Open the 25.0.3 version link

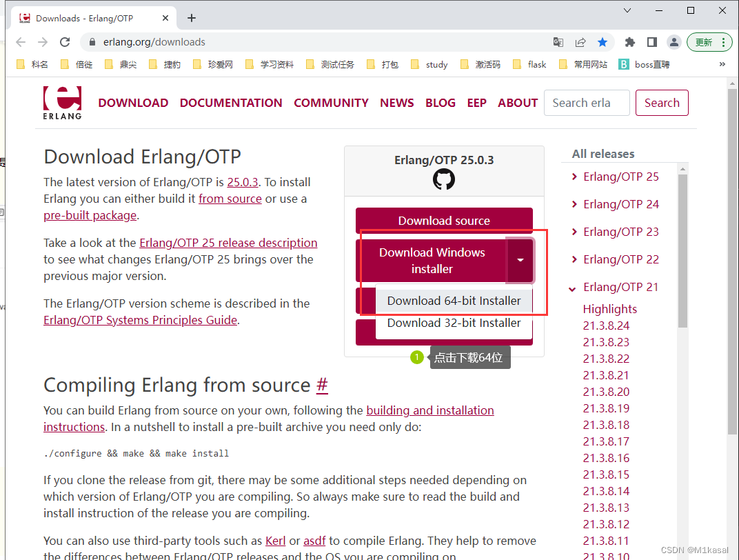click(243, 182)
